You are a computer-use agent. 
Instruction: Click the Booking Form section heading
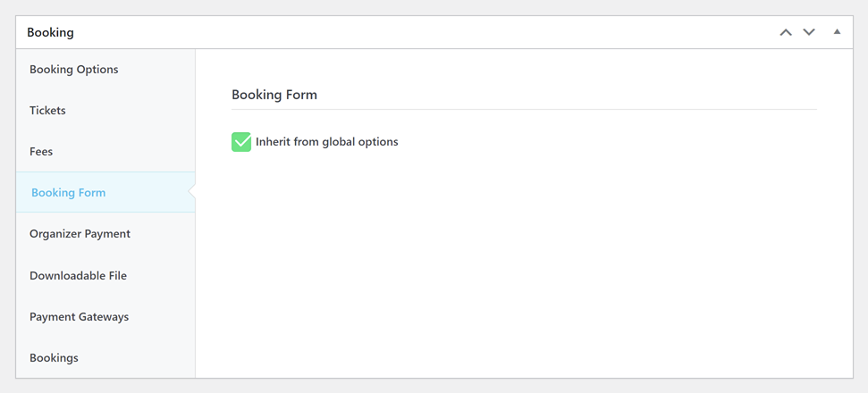[274, 95]
